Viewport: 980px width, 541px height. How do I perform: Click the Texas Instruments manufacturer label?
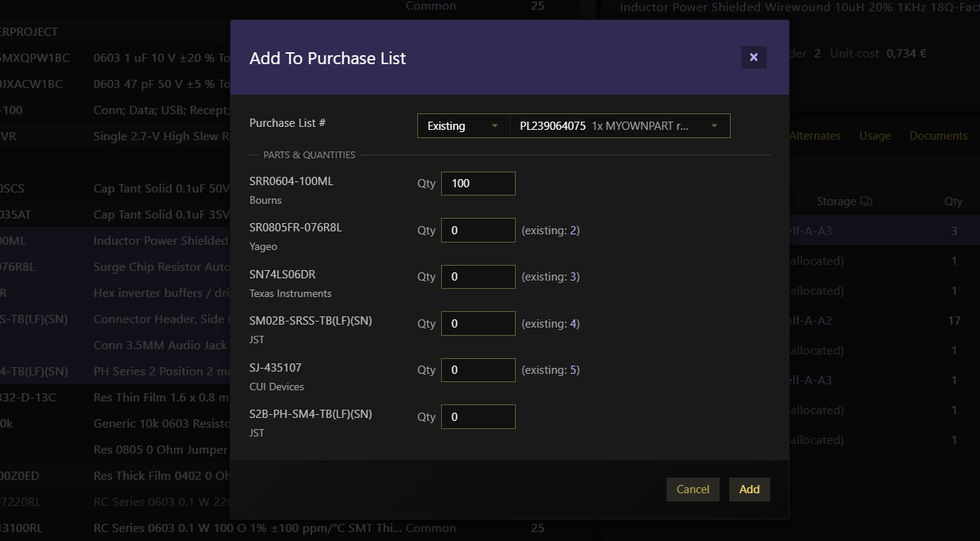pos(290,293)
